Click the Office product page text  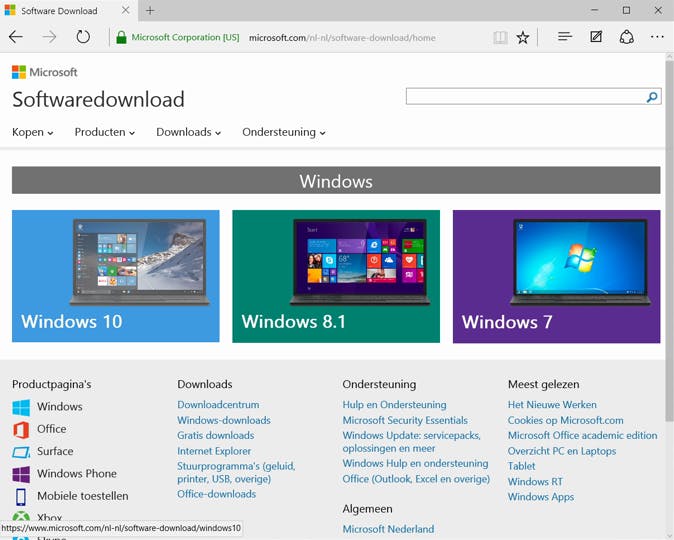[52, 429]
